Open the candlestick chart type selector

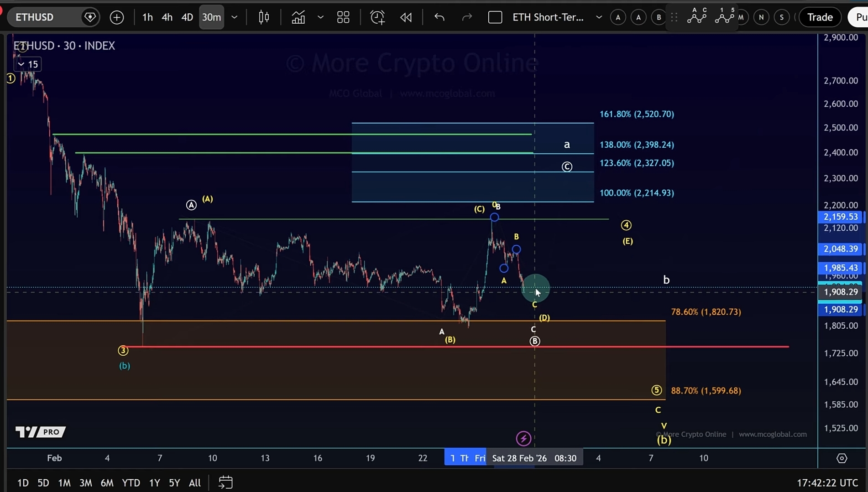click(264, 17)
